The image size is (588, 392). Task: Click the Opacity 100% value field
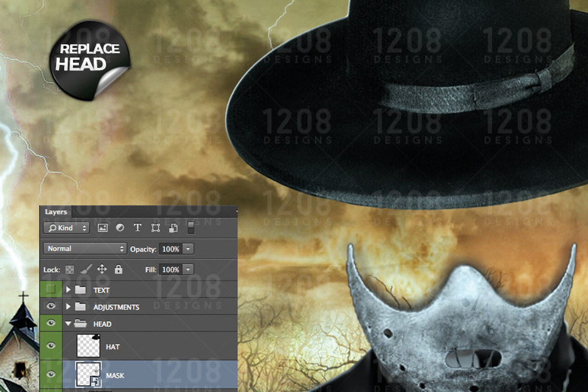[x=171, y=249]
